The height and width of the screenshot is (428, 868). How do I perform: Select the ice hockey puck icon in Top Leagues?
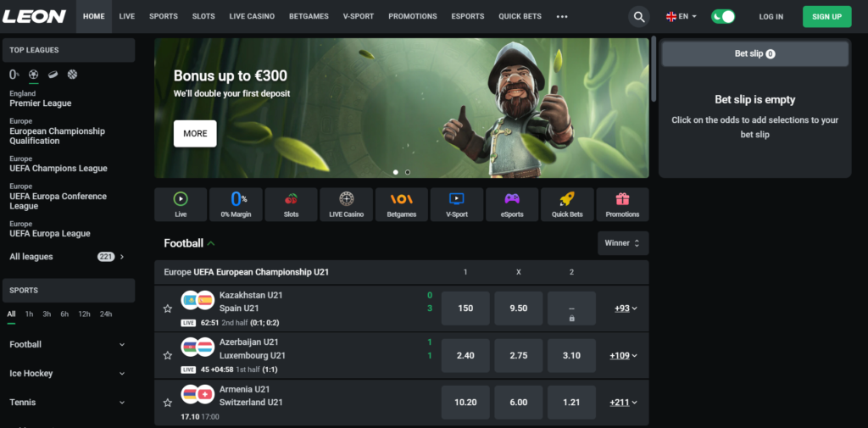[x=53, y=75]
